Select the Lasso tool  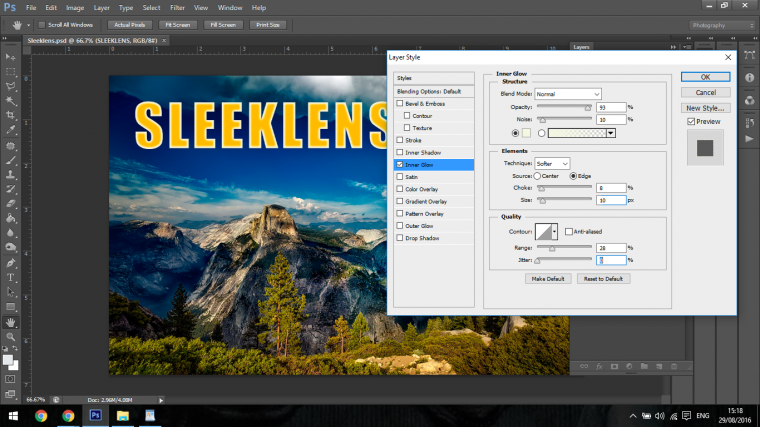(10, 86)
